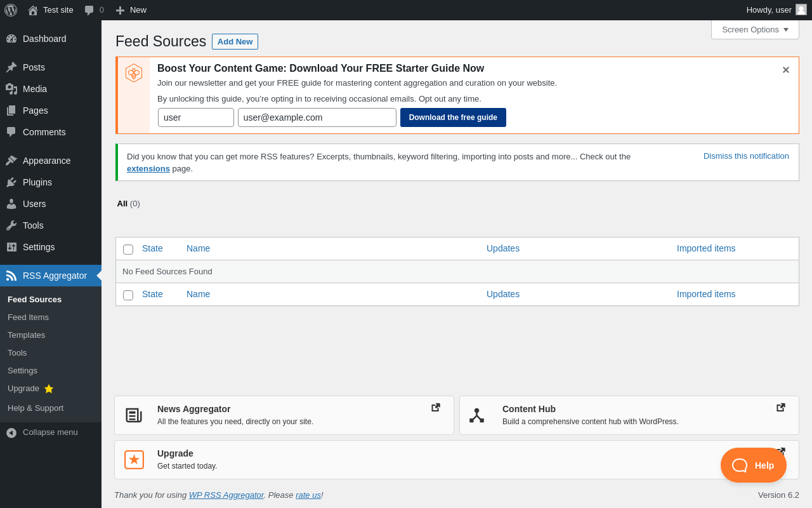Image resolution: width=812 pixels, height=508 pixels.
Task: Open Content Hub external link icon
Action: click(x=781, y=408)
